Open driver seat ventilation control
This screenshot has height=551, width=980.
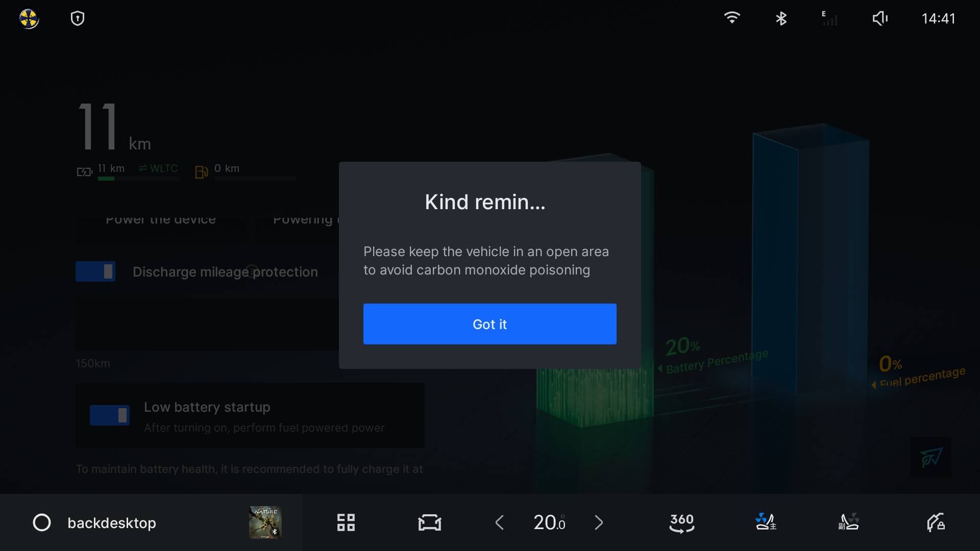[x=765, y=522]
